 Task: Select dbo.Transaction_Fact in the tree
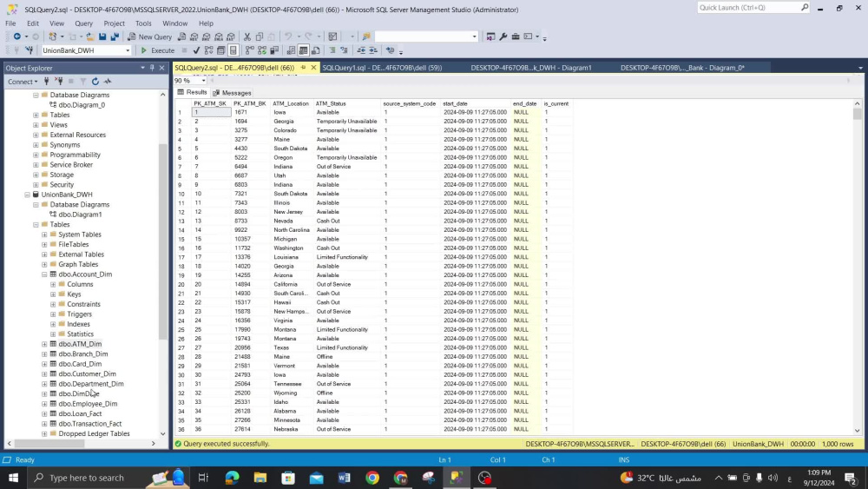click(89, 424)
